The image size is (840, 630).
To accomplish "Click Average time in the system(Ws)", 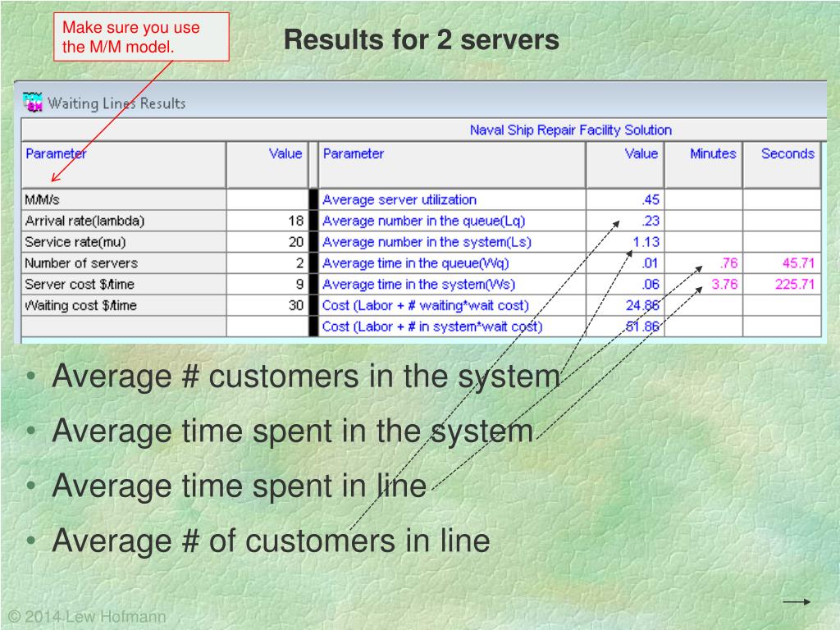I will 419,285.
